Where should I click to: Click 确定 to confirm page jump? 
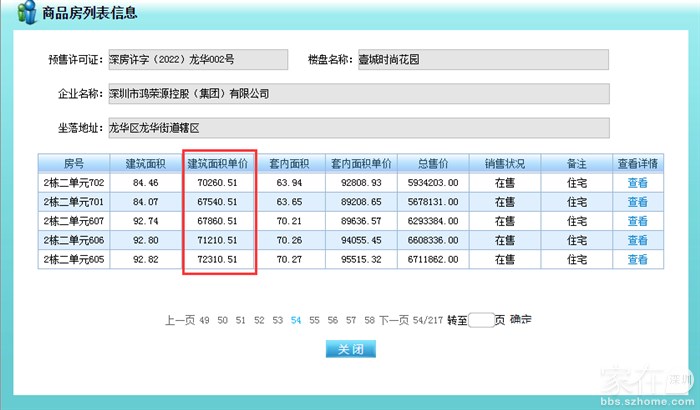[520, 321]
